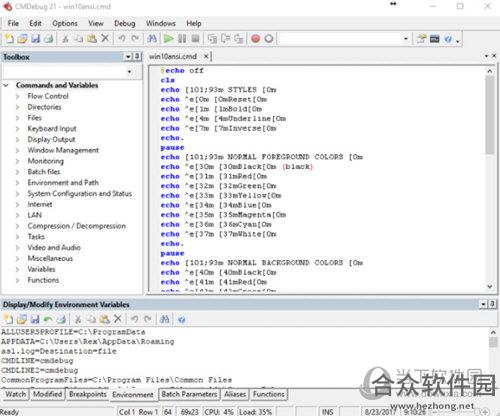This screenshot has height=416, width=500.
Task: Click the Step Out debug icon
Action: coord(238,39)
